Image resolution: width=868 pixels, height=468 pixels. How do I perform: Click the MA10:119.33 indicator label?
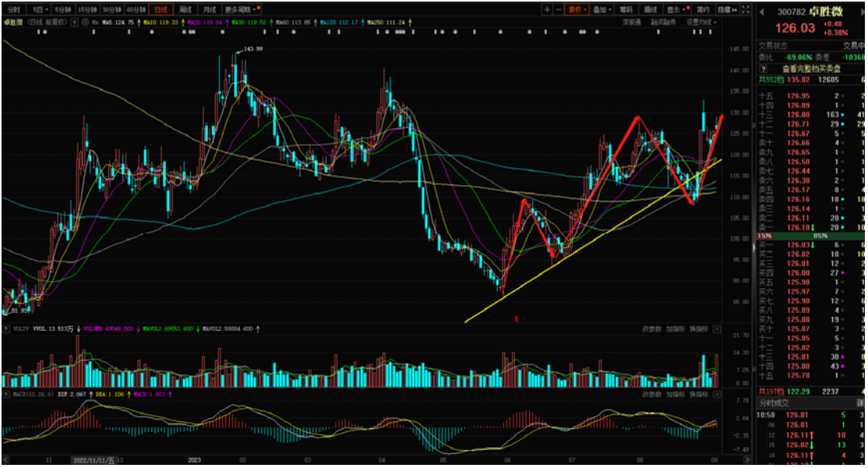point(161,22)
